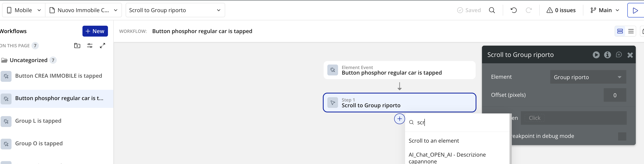
Task: Switch to the list layout view toggle
Action: [631, 31]
